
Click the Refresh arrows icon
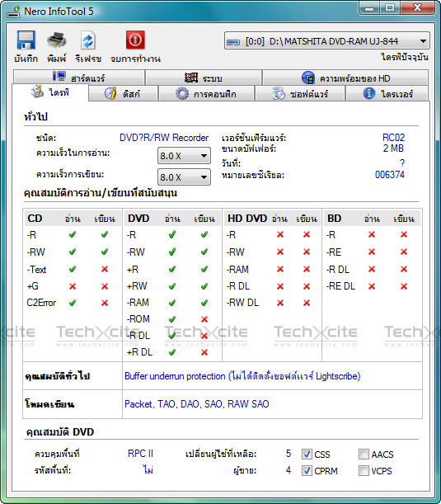[x=87, y=40]
